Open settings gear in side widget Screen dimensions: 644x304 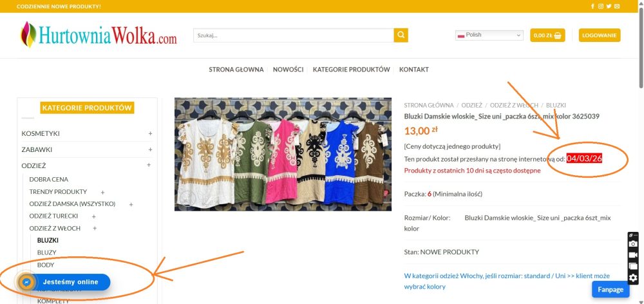(x=633, y=278)
